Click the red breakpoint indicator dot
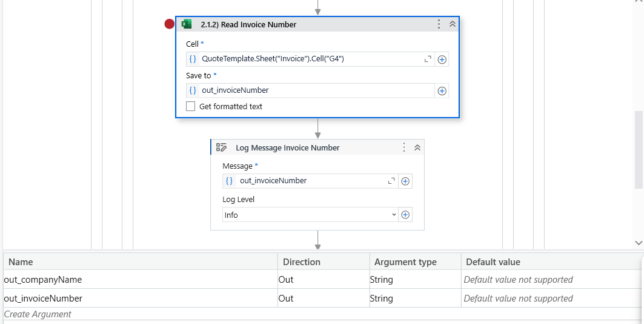Screen dimensions: 644x324 pyautogui.click(x=170, y=24)
